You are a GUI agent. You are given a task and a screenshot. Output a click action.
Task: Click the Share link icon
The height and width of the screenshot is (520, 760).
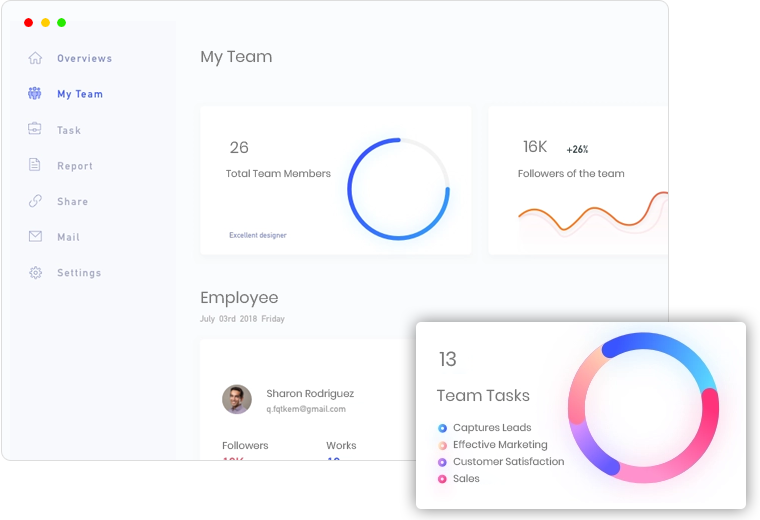tap(35, 201)
